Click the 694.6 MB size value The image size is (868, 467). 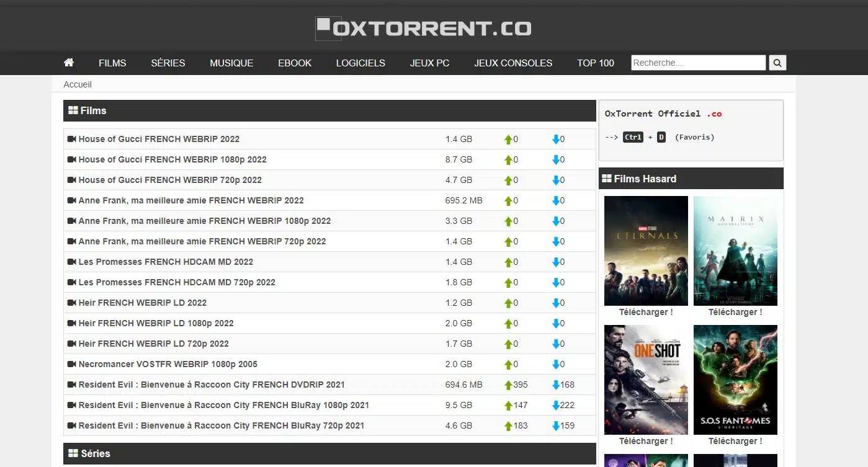[463, 385]
